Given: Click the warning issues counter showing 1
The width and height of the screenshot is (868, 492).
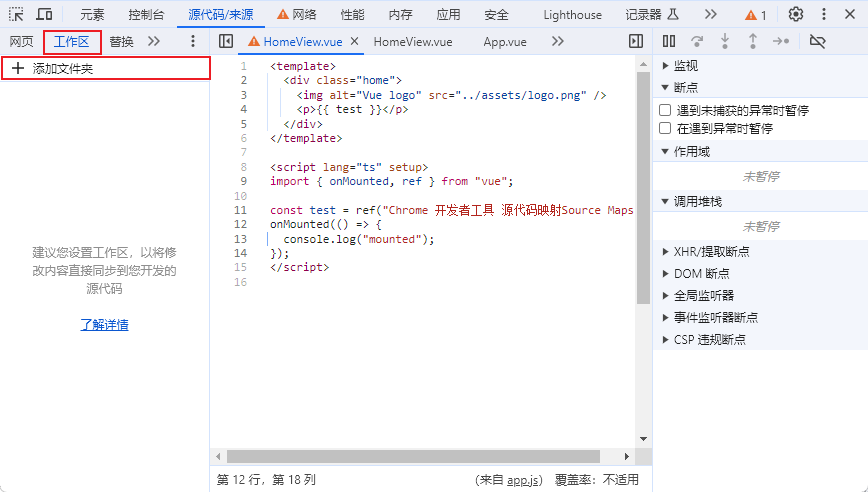Looking at the screenshot, I should (756, 15).
